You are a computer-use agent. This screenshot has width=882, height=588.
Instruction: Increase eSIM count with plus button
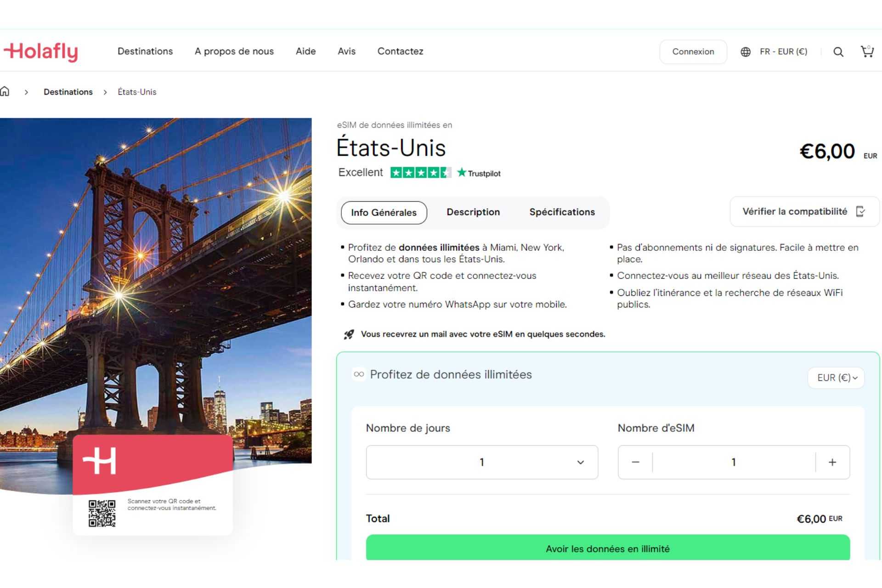pyautogui.click(x=832, y=462)
